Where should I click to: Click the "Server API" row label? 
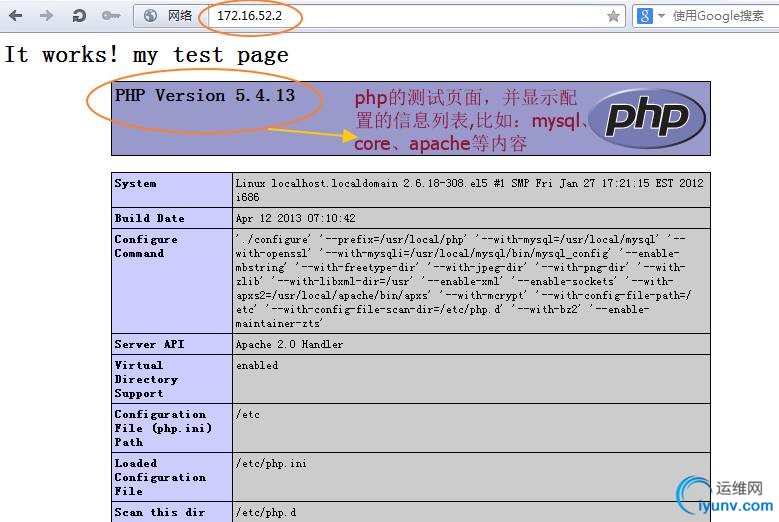coord(149,344)
